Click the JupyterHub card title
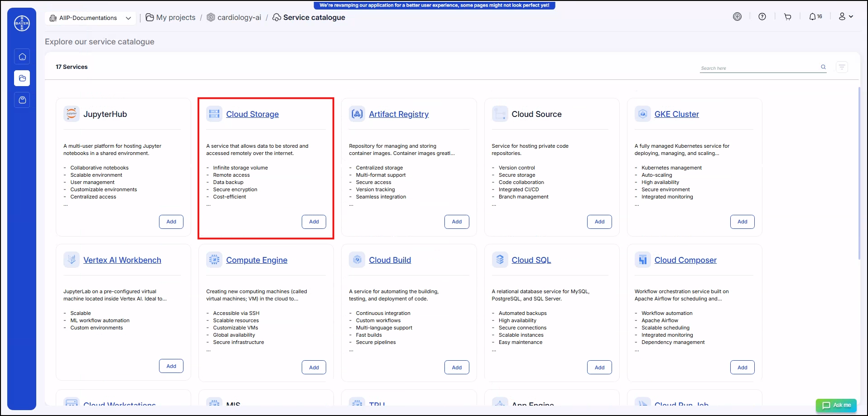 pos(105,114)
